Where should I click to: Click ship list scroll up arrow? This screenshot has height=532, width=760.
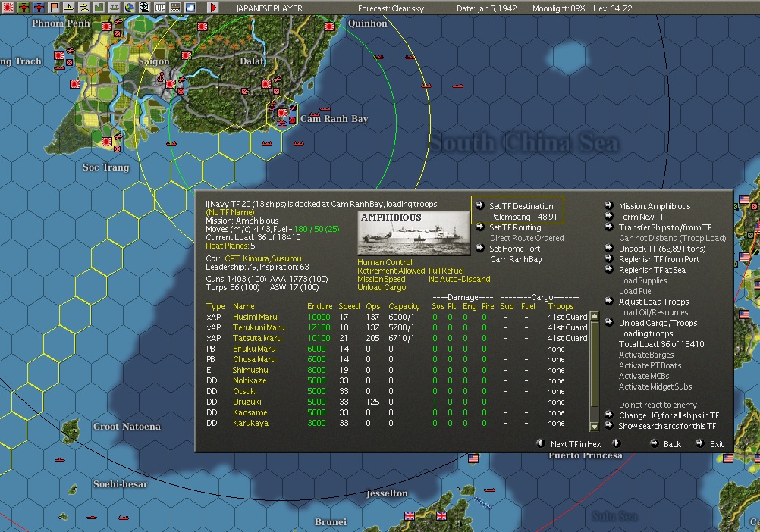tap(595, 316)
